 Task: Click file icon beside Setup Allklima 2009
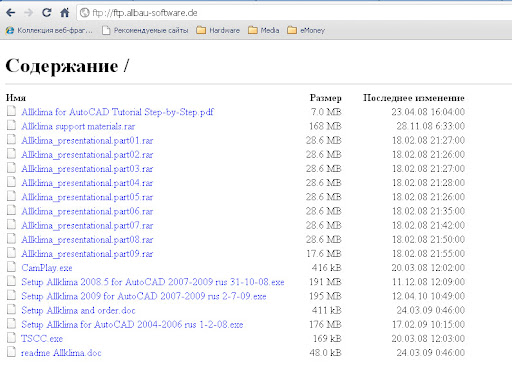coord(11,295)
